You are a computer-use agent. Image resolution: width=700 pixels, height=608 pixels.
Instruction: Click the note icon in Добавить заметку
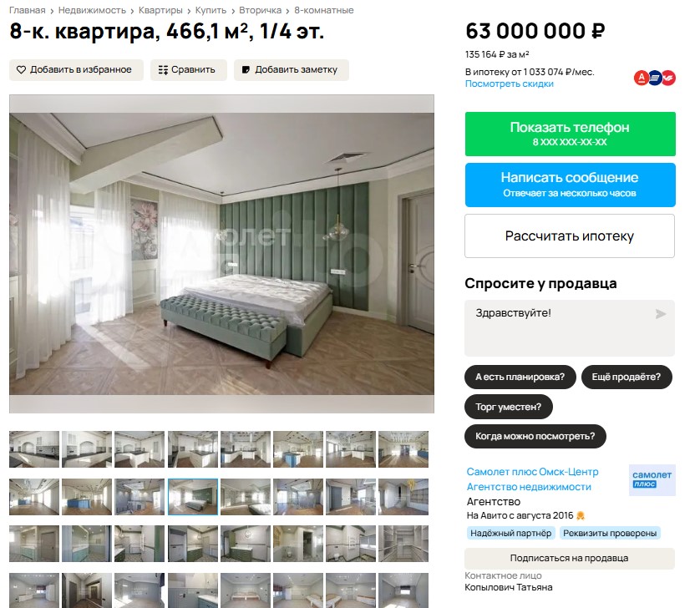246,70
